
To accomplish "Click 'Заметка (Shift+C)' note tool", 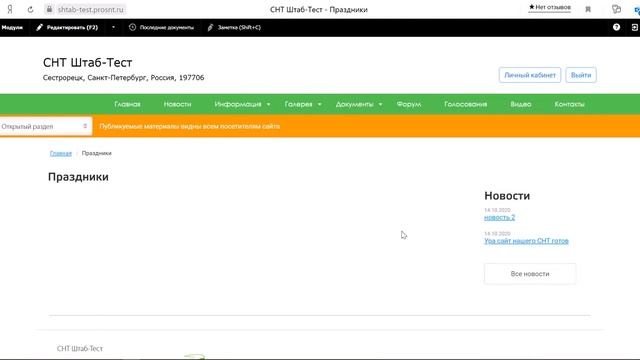I will pyautogui.click(x=234, y=27).
